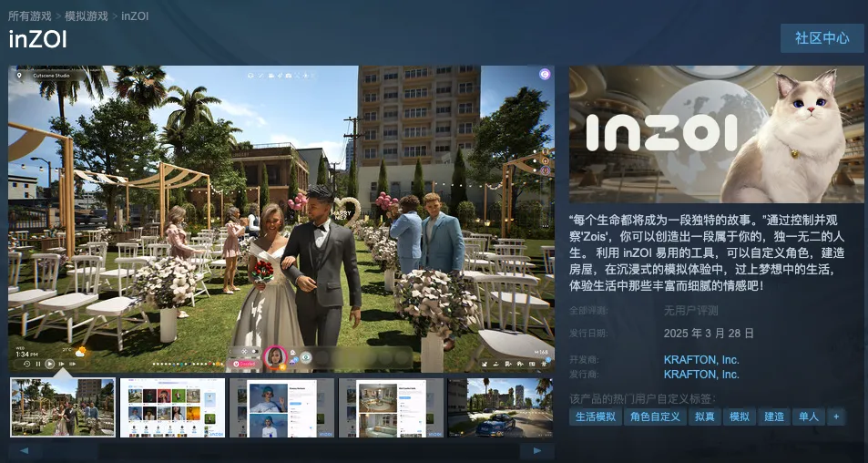Click the pink Dazzled mood badge
The image size is (868, 463).
(x=244, y=364)
